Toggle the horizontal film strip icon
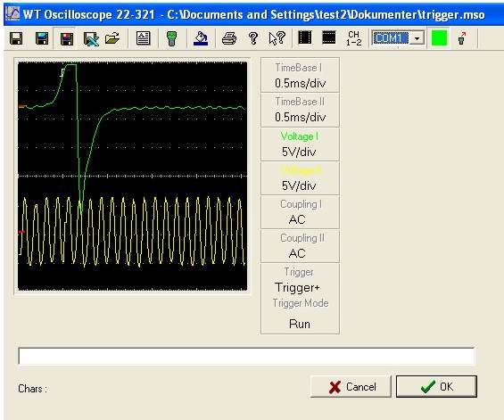 point(329,37)
